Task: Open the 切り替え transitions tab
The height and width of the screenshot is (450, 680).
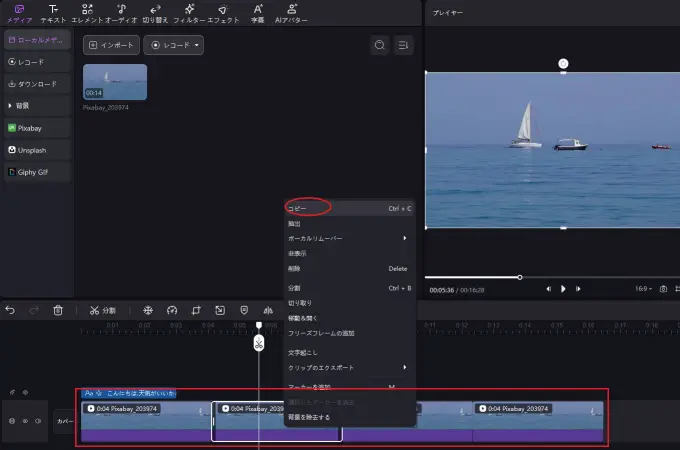Action: click(x=155, y=13)
